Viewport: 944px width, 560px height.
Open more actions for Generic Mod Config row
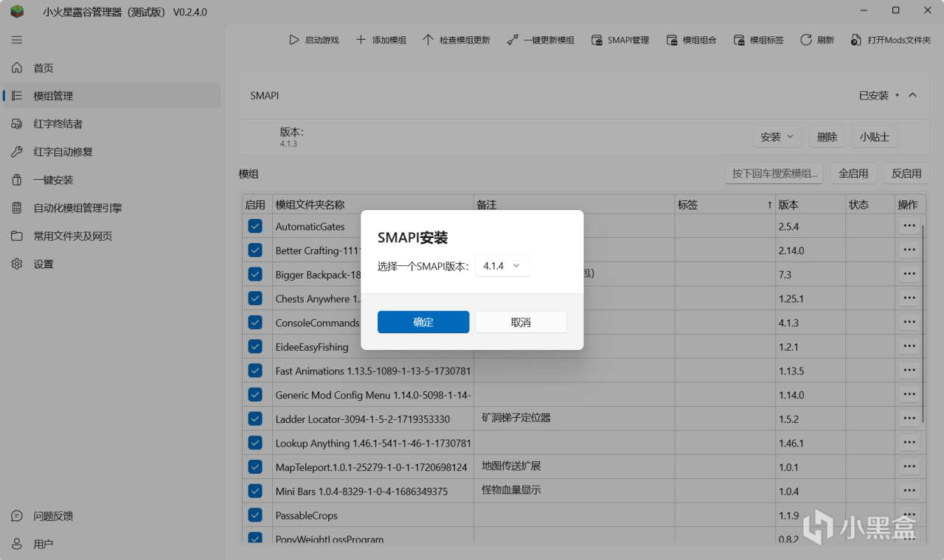909,394
